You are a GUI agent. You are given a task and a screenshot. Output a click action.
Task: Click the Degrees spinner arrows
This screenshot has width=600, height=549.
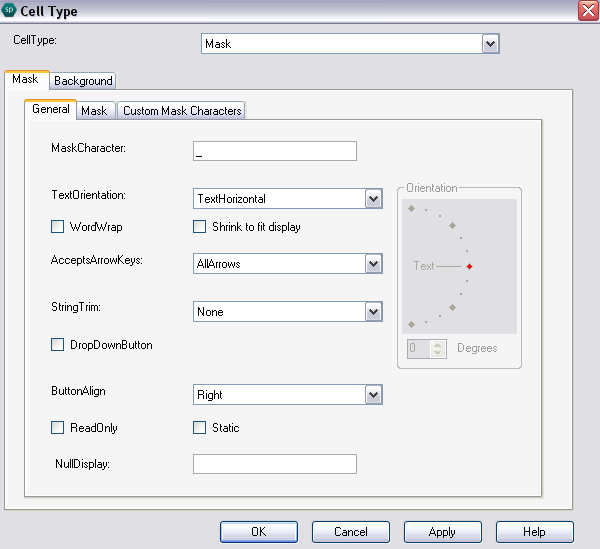(438, 349)
